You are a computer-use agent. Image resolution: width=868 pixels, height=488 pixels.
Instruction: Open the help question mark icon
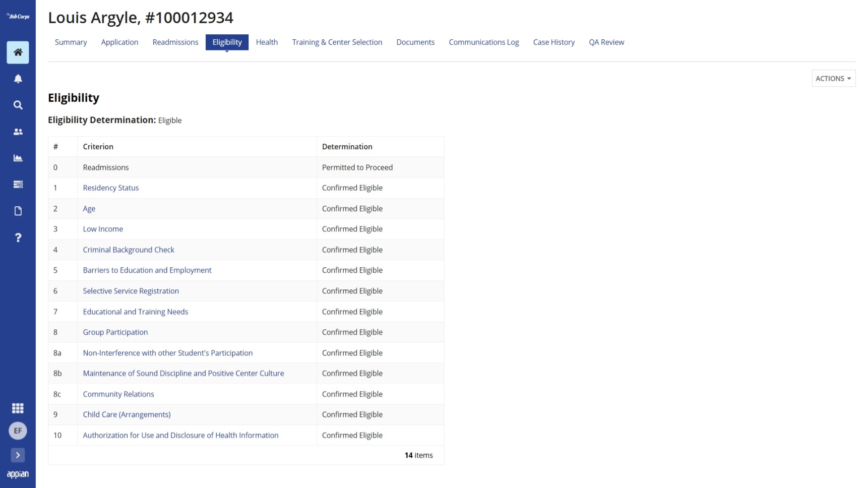(18, 237)
